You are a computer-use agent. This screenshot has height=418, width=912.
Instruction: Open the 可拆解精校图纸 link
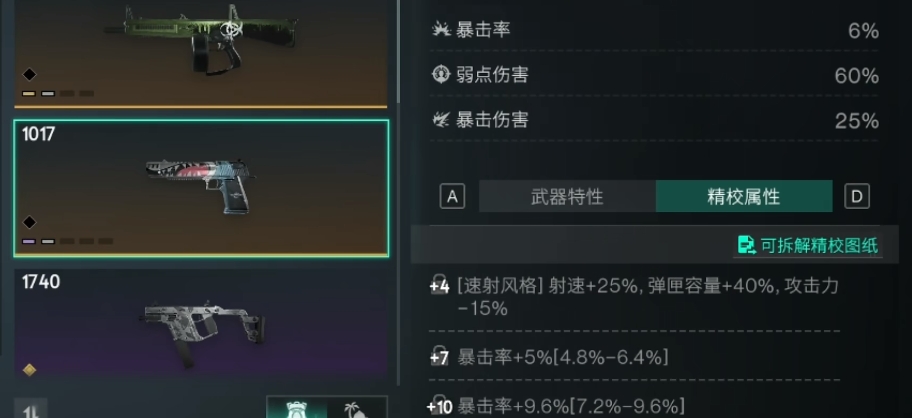[819, 245]
